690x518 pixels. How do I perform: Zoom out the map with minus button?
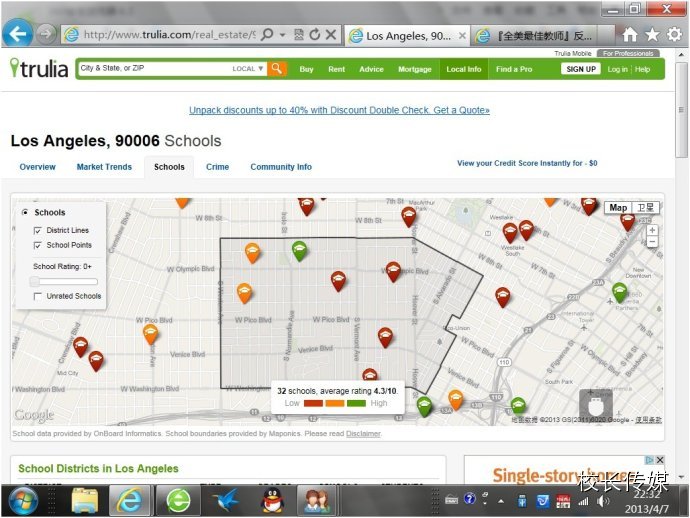(652, 241)
